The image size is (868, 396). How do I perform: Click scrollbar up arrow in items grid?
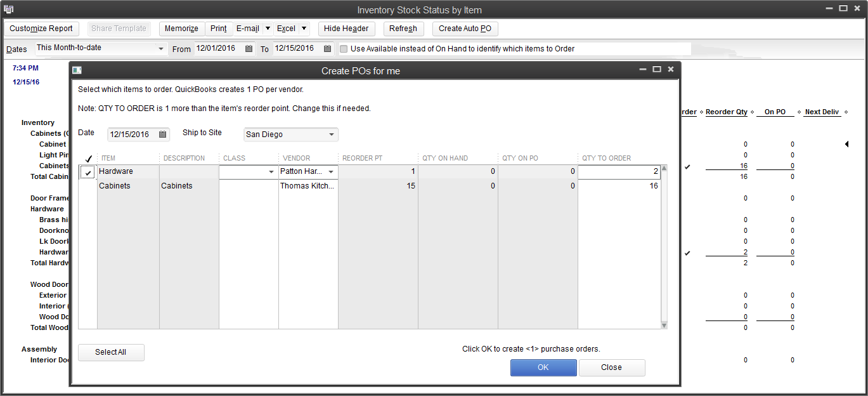click(664, 168)
